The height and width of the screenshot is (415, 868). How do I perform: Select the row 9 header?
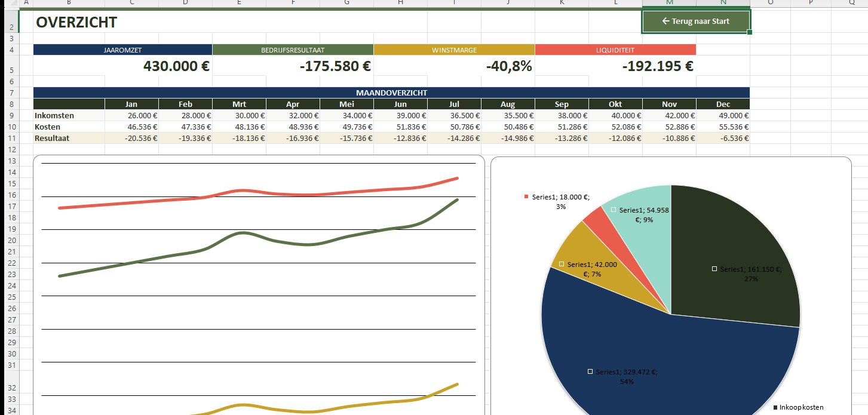click(x=11, y=115)
